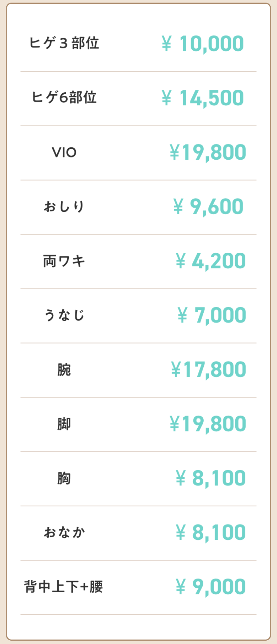277x644 pixels.
Task: Click the おしり row label
Action: pos(64,206)
